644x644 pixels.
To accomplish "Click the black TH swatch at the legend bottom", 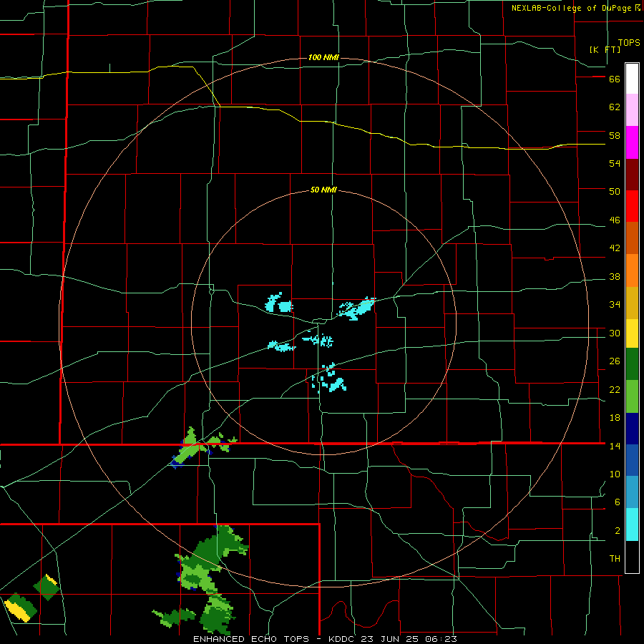I will (632, 557).
